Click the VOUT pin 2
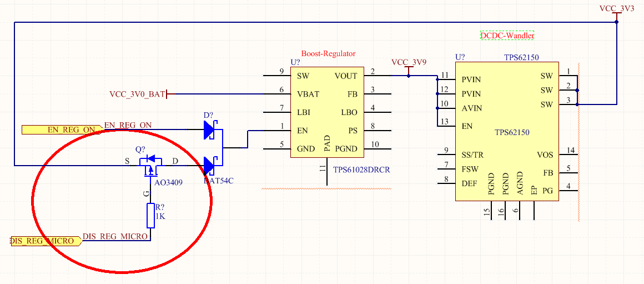The height and width of the screenshot is (284, 644). (378, 76)
